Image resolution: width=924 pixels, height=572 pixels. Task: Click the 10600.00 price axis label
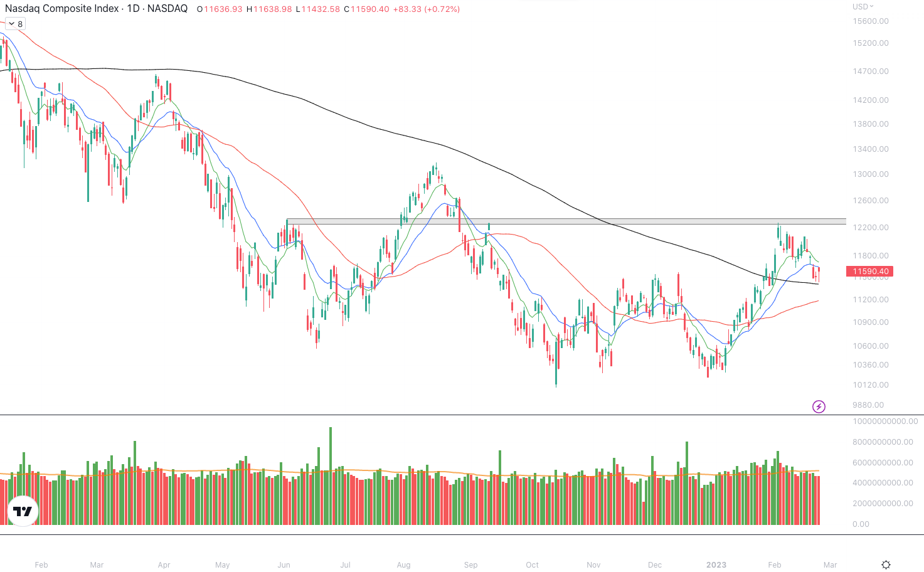(871, 346)
